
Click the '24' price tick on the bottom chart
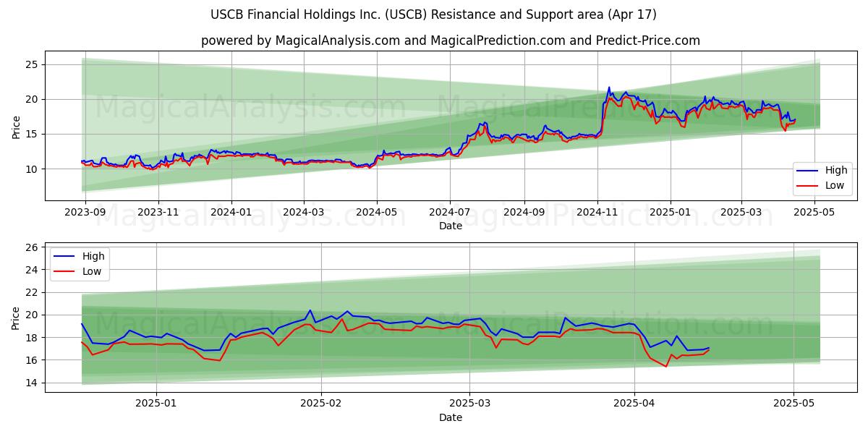pos(33,270)
